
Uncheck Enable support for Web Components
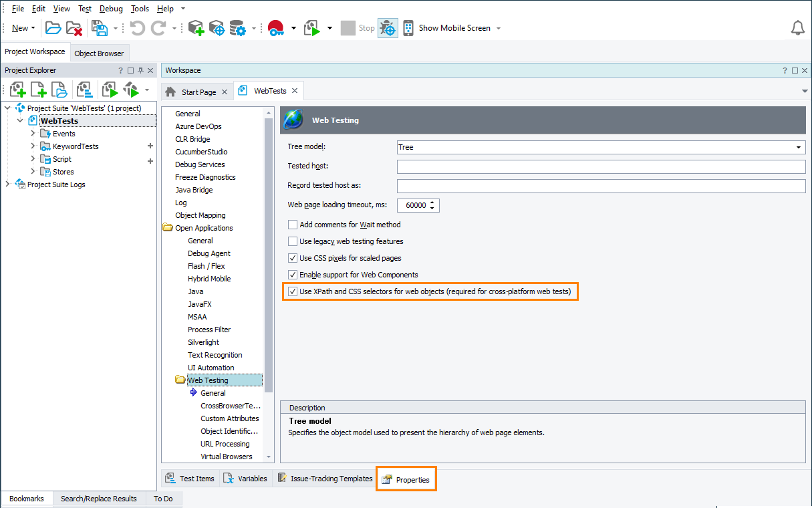pyautogui.click(x=293, y=275)
